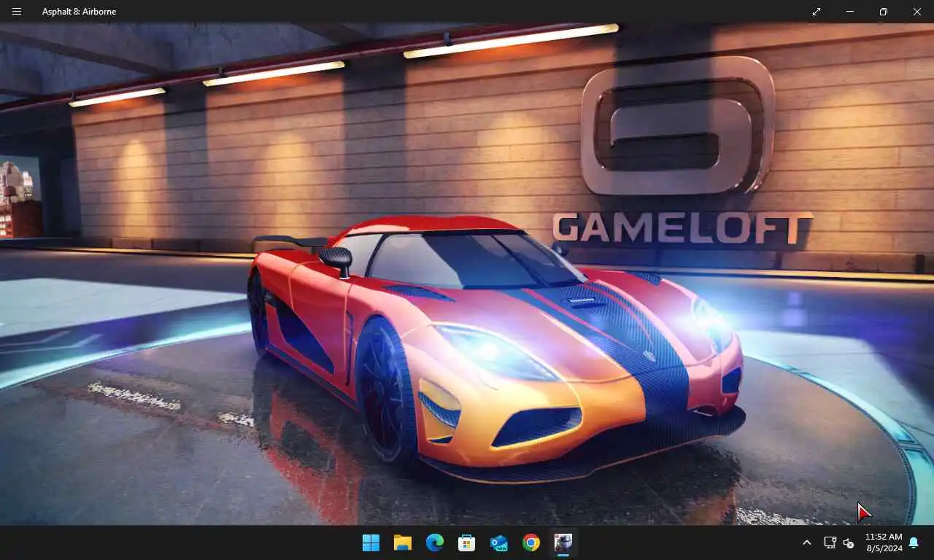The height and width of the screenshot is (560, 934).
Task: Launch Google Chrome from the taskbar
Action: pyautogui.click(x=531, y=542)
